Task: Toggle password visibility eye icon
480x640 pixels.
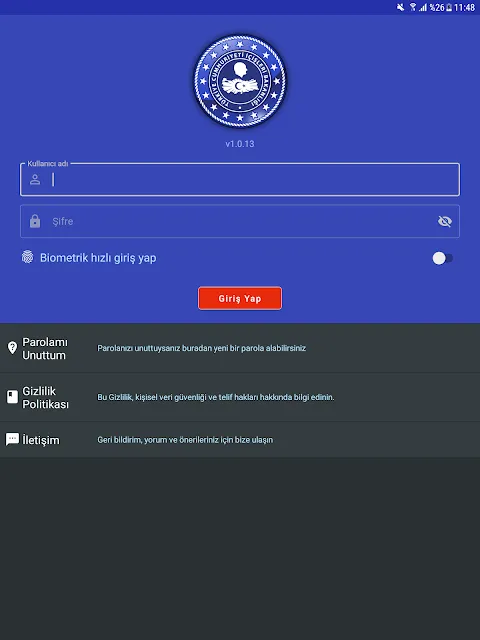Action: pos(444,221)
